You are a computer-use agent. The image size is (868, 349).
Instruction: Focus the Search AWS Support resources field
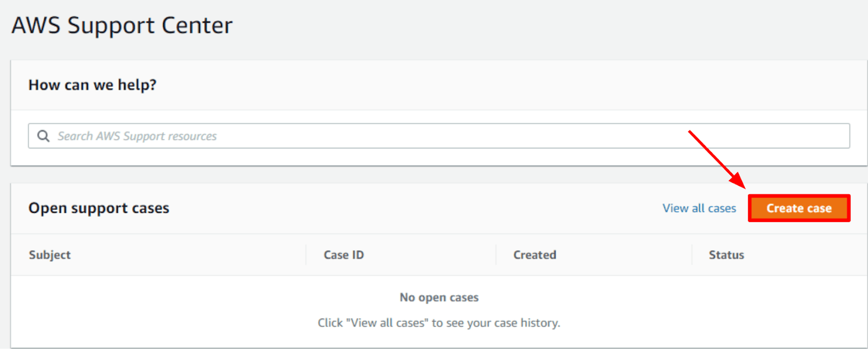pos(439,136)
